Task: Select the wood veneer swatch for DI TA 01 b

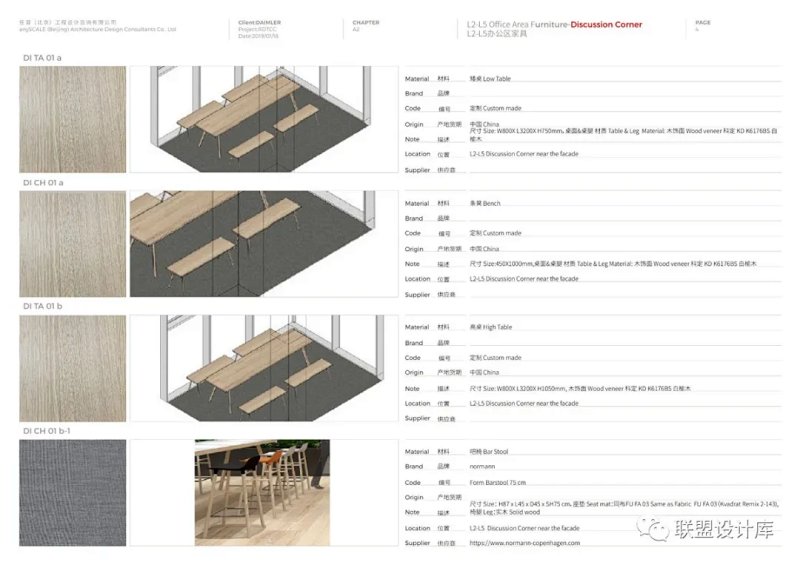Action: click(73, 368)
